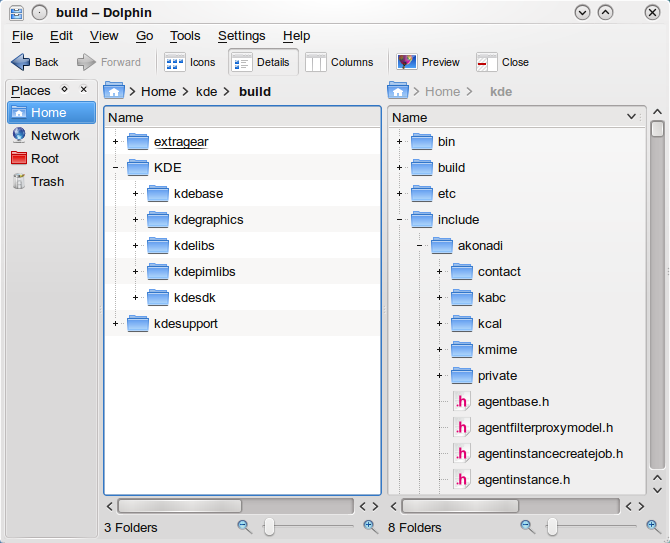Select the kdelibs folder icon
670x543 pixels.
[x=158, y=246]
